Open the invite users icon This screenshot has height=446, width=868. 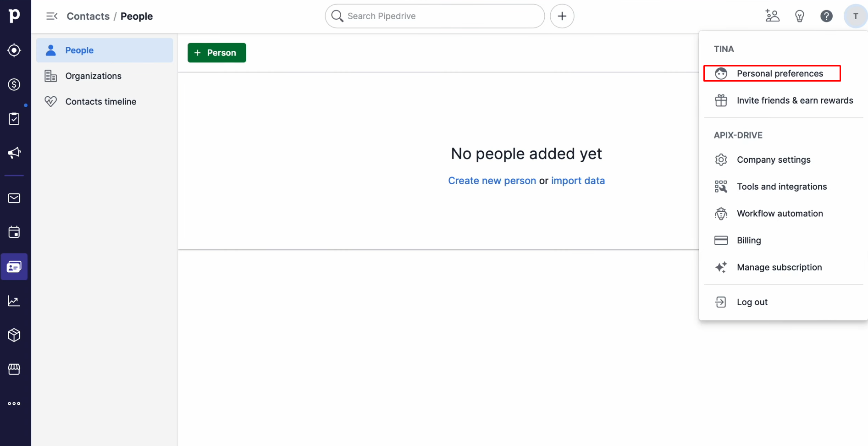(x=773, y=16)
